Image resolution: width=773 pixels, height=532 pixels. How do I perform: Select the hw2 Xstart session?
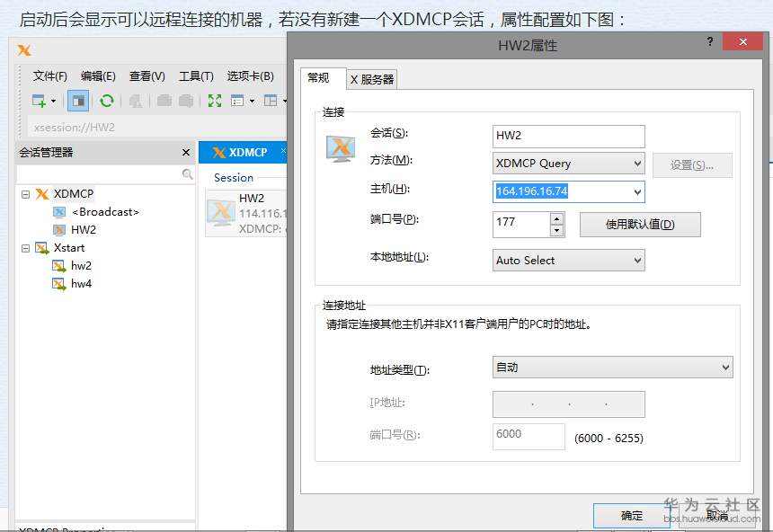point(81,266)
